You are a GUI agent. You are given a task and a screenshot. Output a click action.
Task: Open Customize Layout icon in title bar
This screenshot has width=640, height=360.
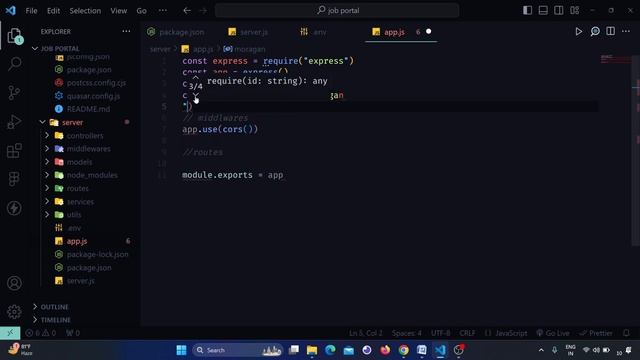coord(574,10)
